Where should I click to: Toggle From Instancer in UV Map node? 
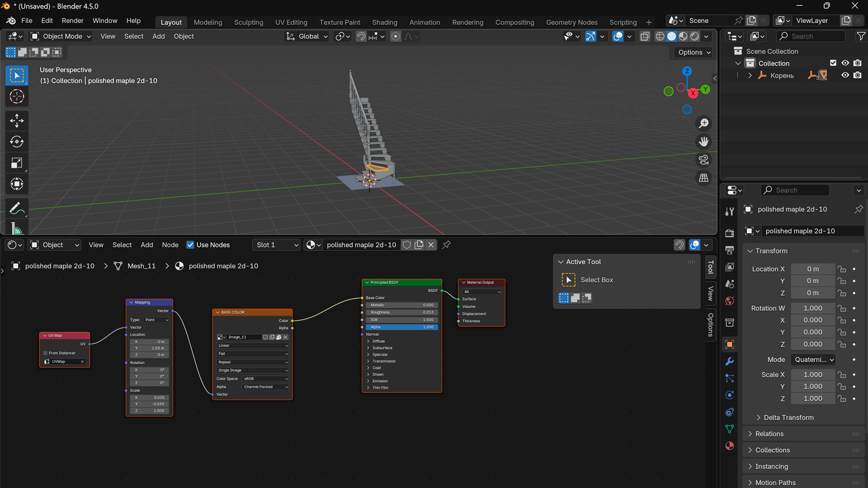(x=45, y=353)
